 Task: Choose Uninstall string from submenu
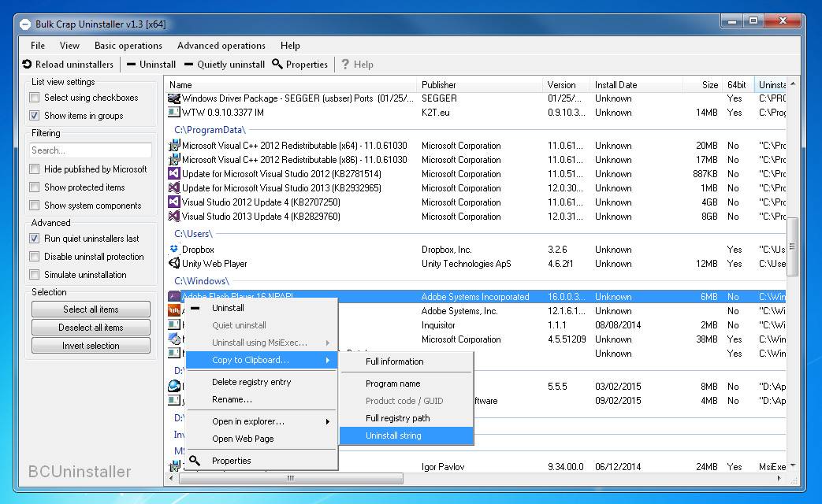coord(393,435)
